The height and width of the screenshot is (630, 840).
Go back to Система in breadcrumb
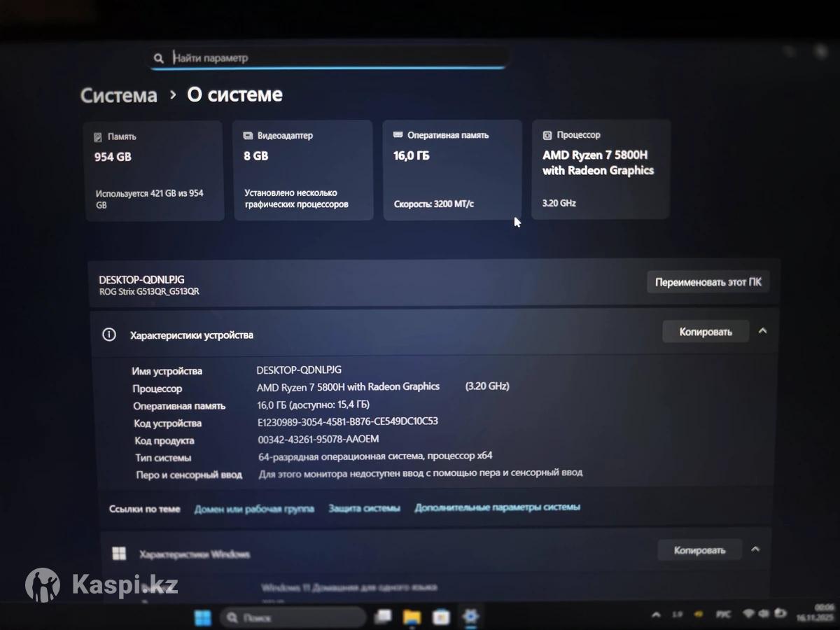(x=119, y=96)
